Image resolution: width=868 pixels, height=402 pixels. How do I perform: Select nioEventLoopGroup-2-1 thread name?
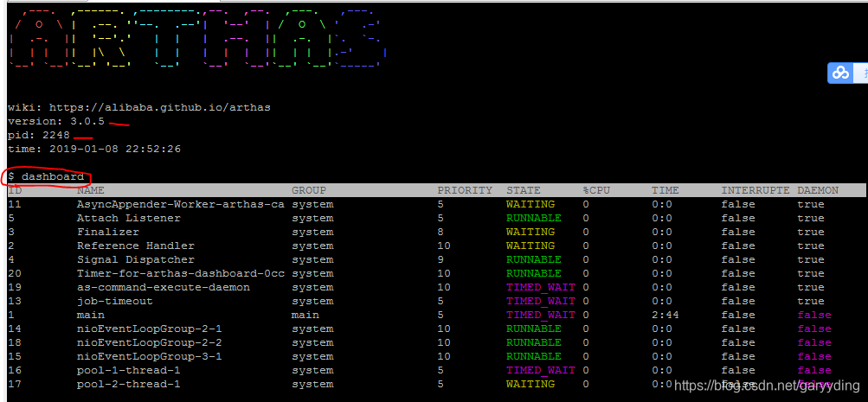(x=150, y=329)
